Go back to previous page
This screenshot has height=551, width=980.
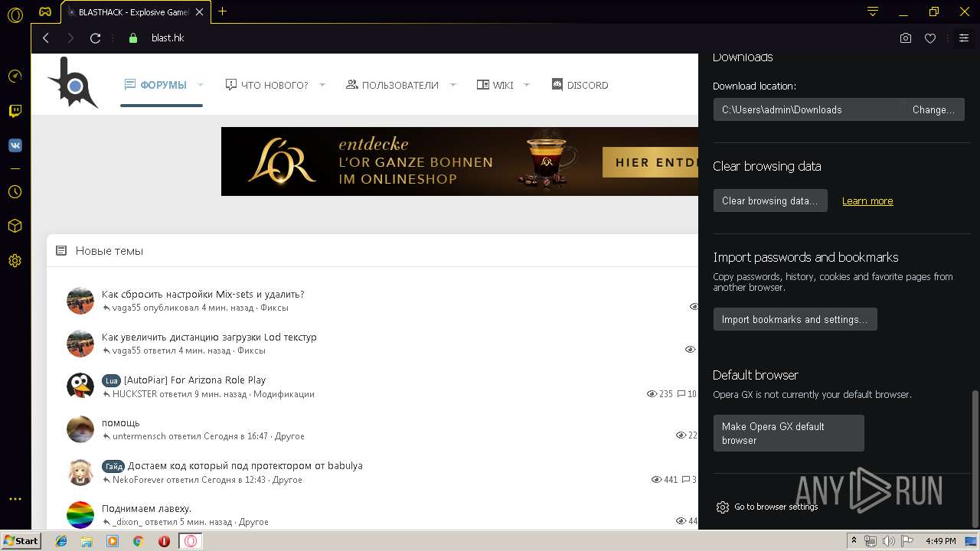(x=46, y=38)
